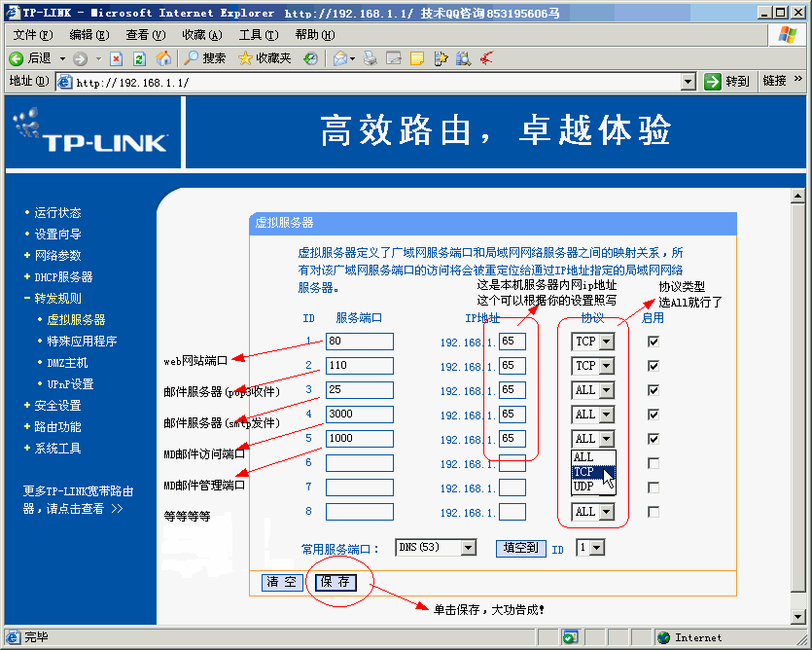Image resolution: width=812 pixels, height=650 pixels.
Task: Click the Print icon in toolbar
Action: (x=370, y=58)
